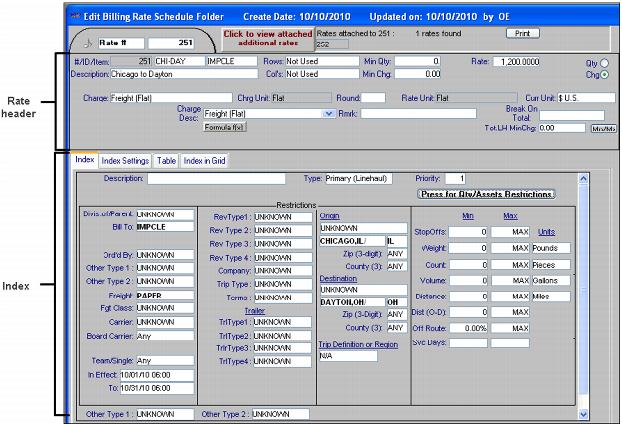Click the Break On Total field
The height and width of the screenshot is (424, 622).
pos(572,115)
